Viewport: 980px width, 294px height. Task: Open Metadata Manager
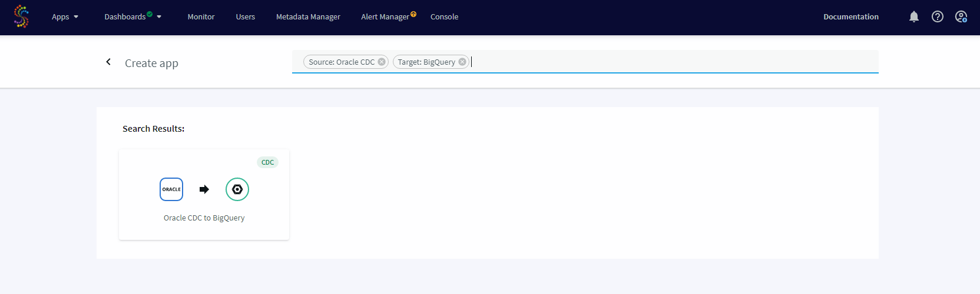pos(308,16)
